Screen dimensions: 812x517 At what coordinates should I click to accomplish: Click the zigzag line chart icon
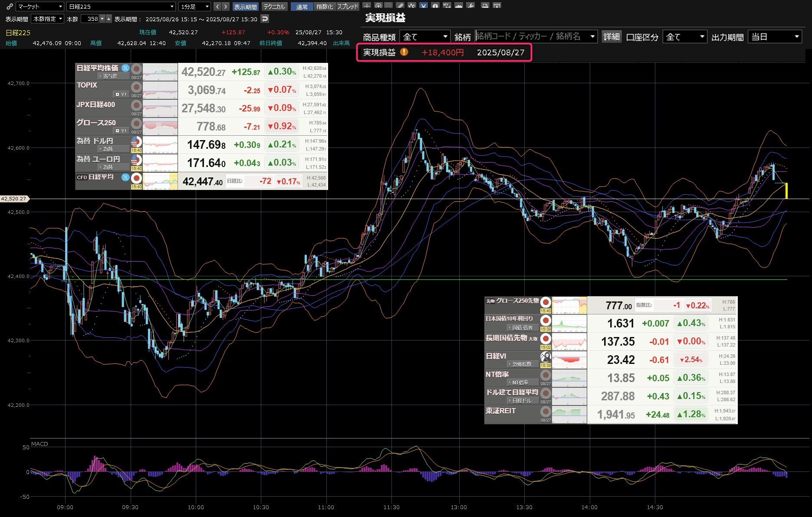411,6
